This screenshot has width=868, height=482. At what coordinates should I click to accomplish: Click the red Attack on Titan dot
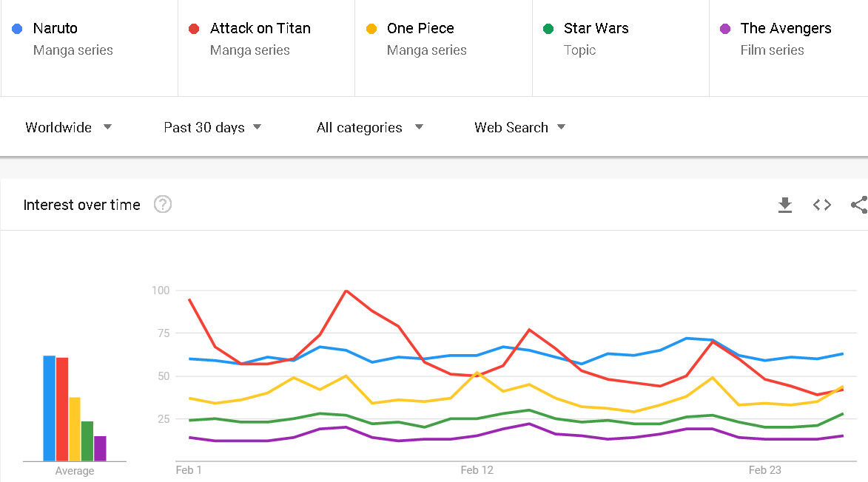click(x=194, y=29)
